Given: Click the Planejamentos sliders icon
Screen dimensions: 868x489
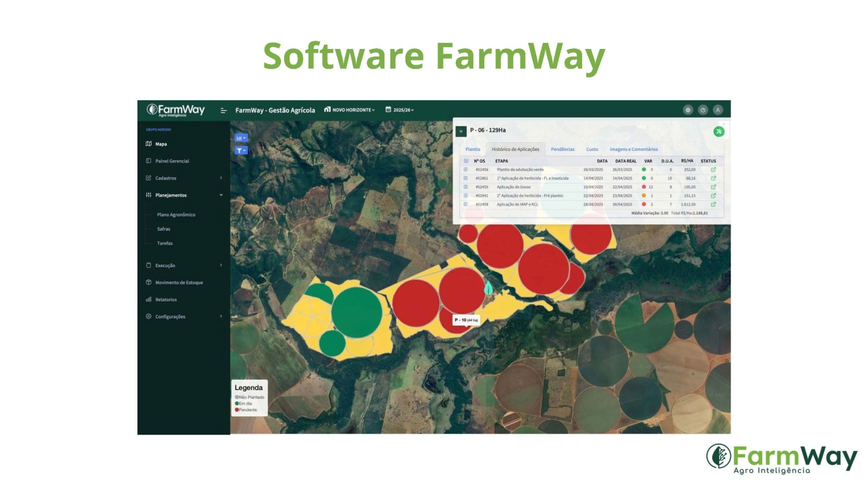Looking at the screenshot, I should [148, 196].
